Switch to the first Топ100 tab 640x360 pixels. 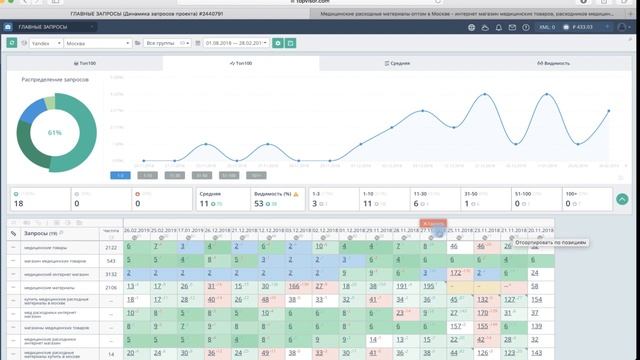(85, 63)
